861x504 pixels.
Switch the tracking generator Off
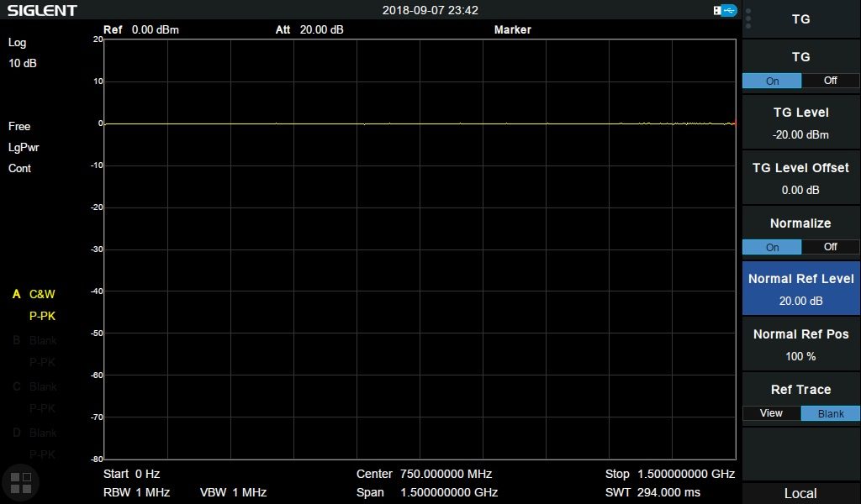click(830, 81)
